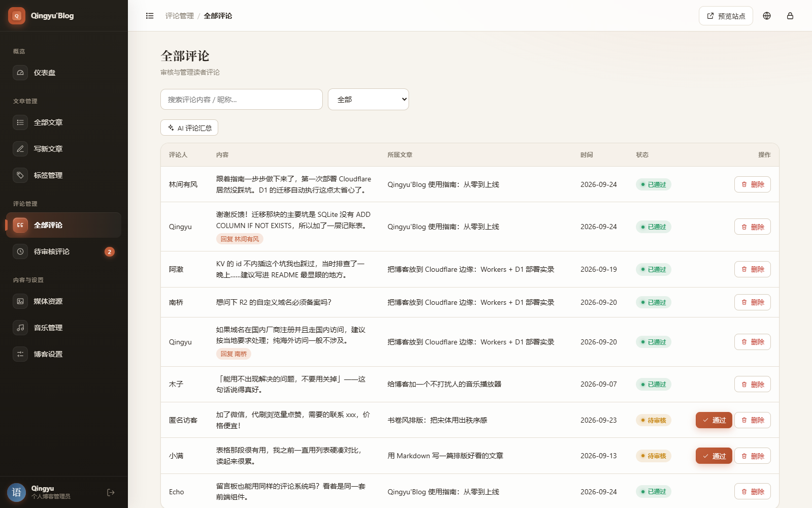Click commenter name Echo
This screenshot has width=812, height=508.
(177, 492)
